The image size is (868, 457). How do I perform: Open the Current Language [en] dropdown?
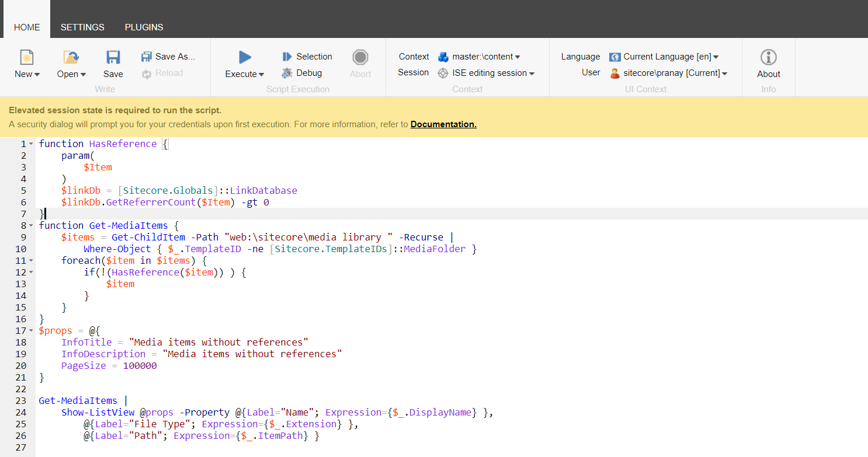click(x=671, y=57)
